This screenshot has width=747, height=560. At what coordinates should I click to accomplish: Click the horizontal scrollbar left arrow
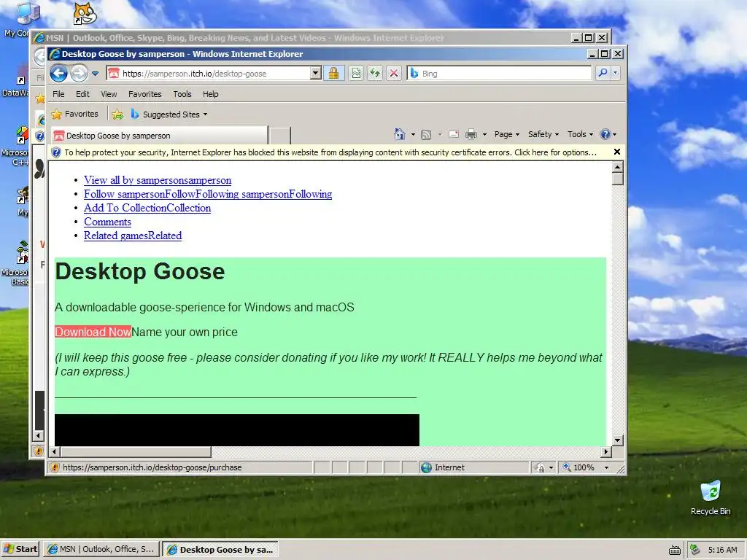coord(54,451)
